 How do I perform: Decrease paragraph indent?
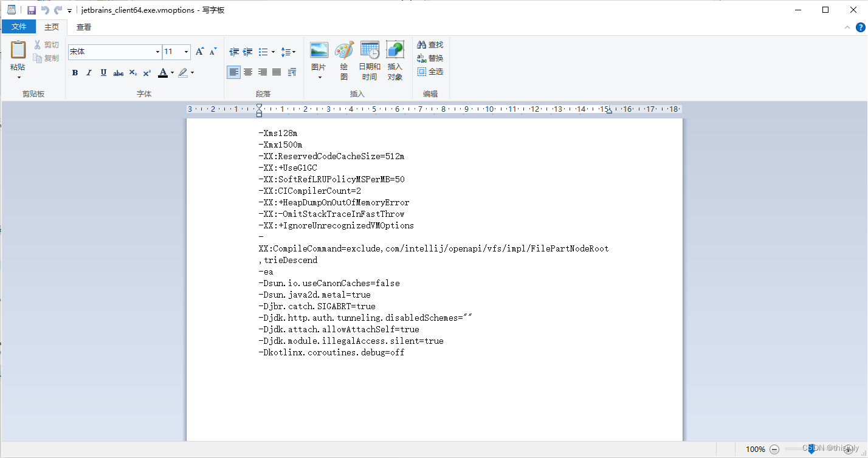pyautogui.click(x=234, y=52)
